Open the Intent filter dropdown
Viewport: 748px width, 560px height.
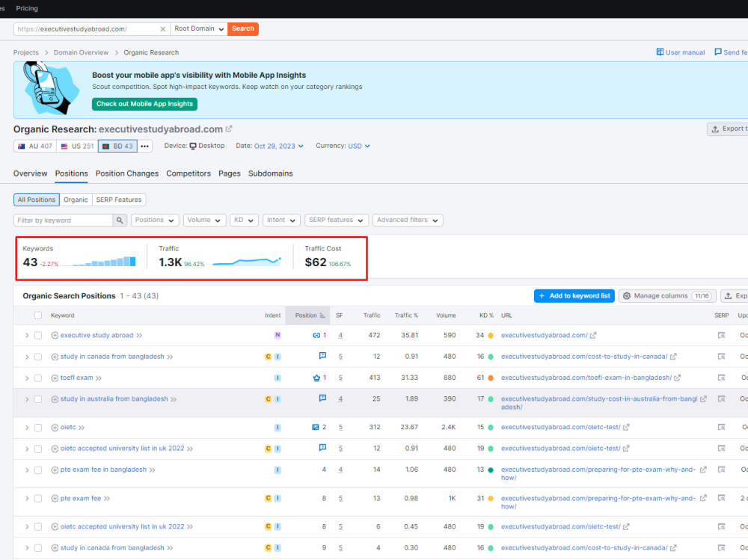(x=281, y=221)
